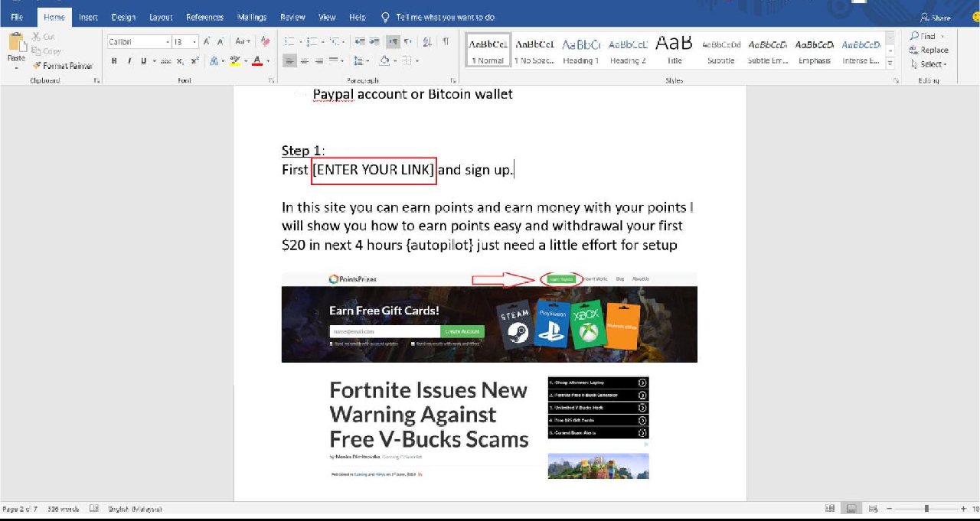
Task: Apply yellow text highlight color
Action: tap(234, 60)
